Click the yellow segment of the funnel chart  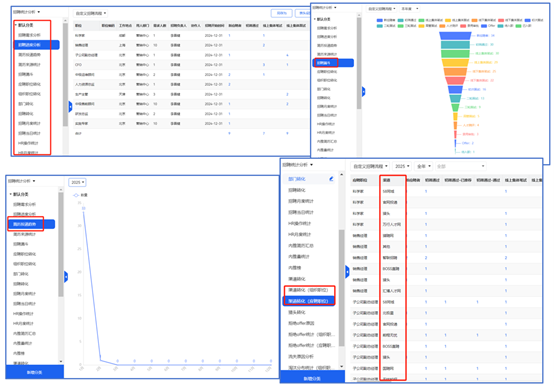pos(455,63)
